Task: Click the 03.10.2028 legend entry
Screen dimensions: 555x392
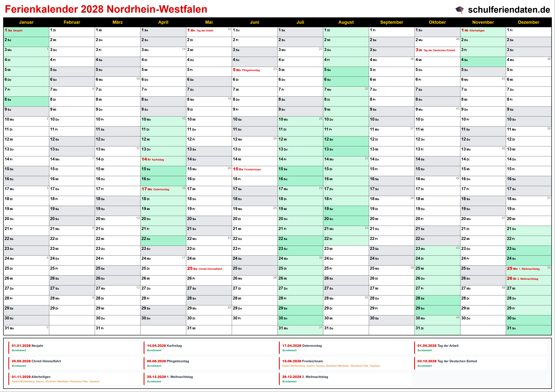Action: 447,361
